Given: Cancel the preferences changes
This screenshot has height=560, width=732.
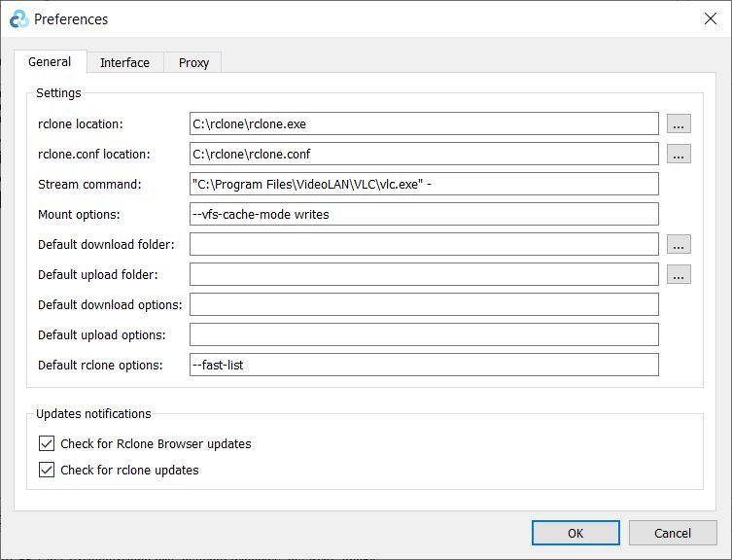Looking at the screenshot, I should [x=673, y=533].
